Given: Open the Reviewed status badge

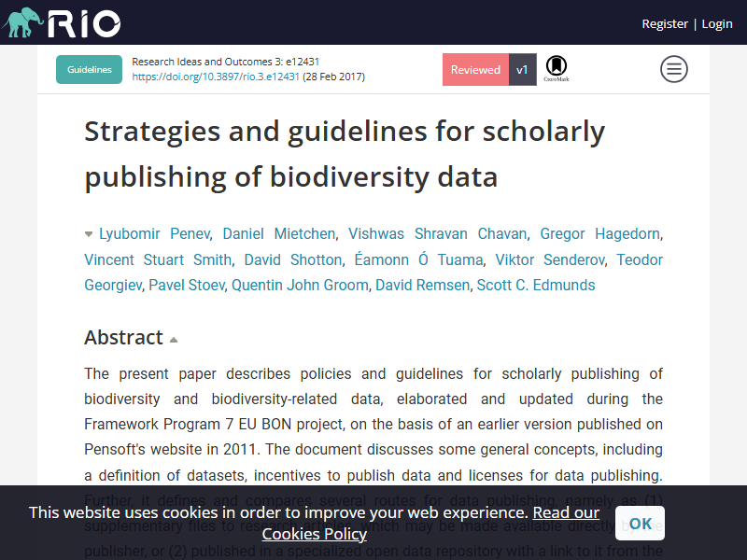Looking at the screenshot, I should pyautogui.click(x=475, y=69).
